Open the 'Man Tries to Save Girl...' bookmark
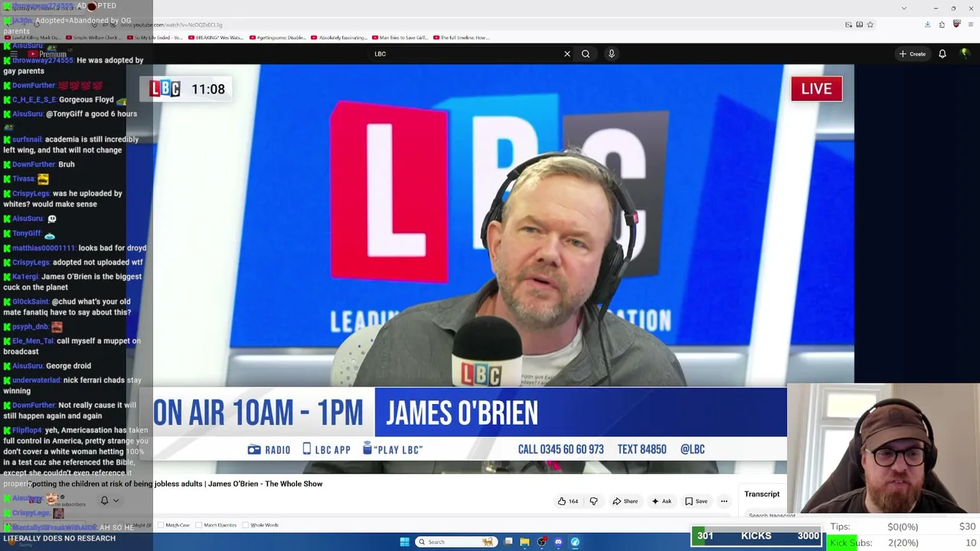This screenshot has height=551, width=980. tap(400, 37)
